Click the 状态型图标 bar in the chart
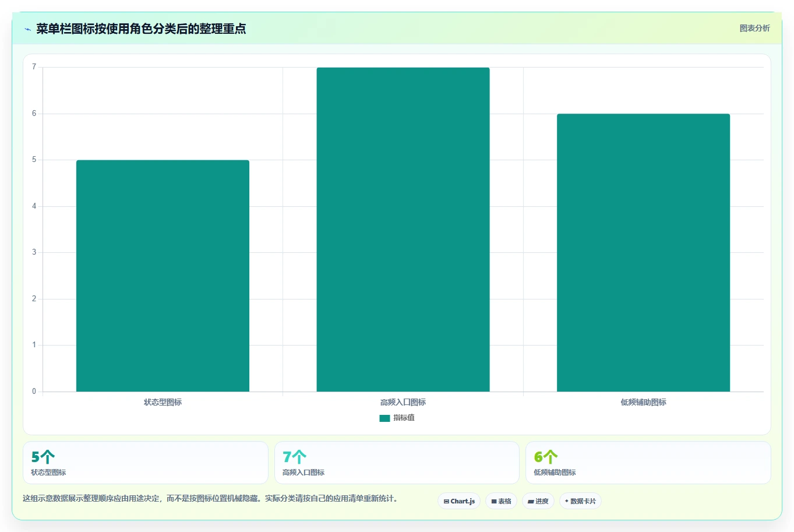Viewport: 794px width, 532px height. click(x=163, y=276)
